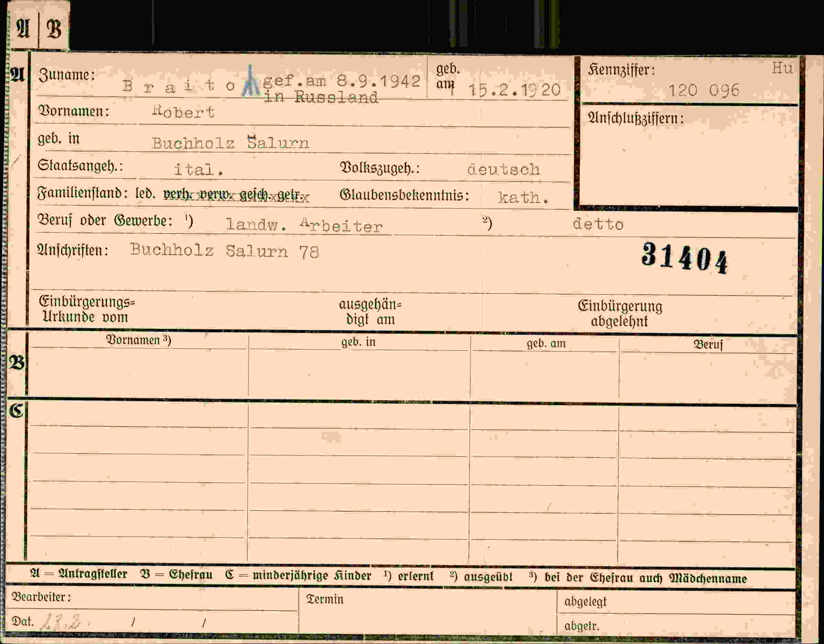The height and width of the screenshot is (644, 824).
Task: Click struck-through 'in Russland' text
Action: pos(321,97)
